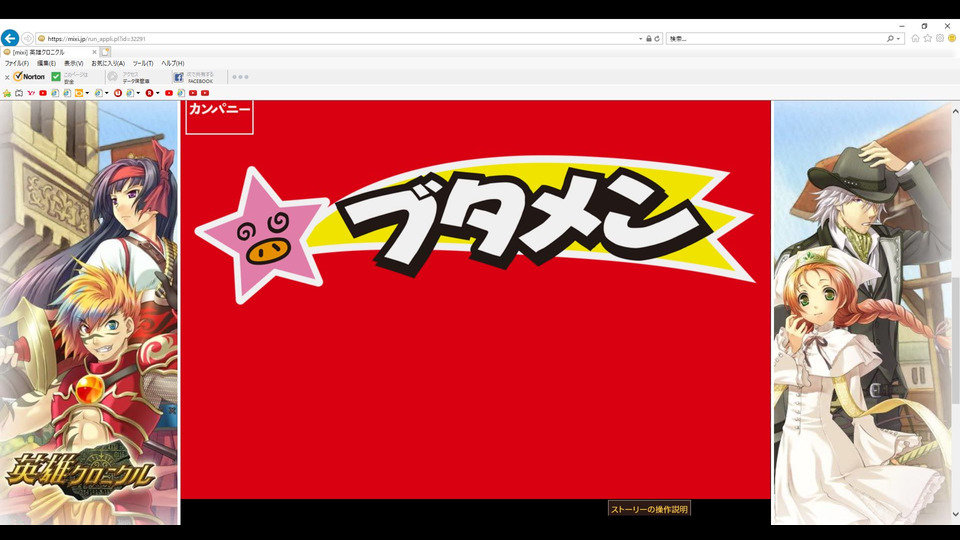Open the 編集(E) menu
This screenshot has width=960, height=540.
(47, 63)
